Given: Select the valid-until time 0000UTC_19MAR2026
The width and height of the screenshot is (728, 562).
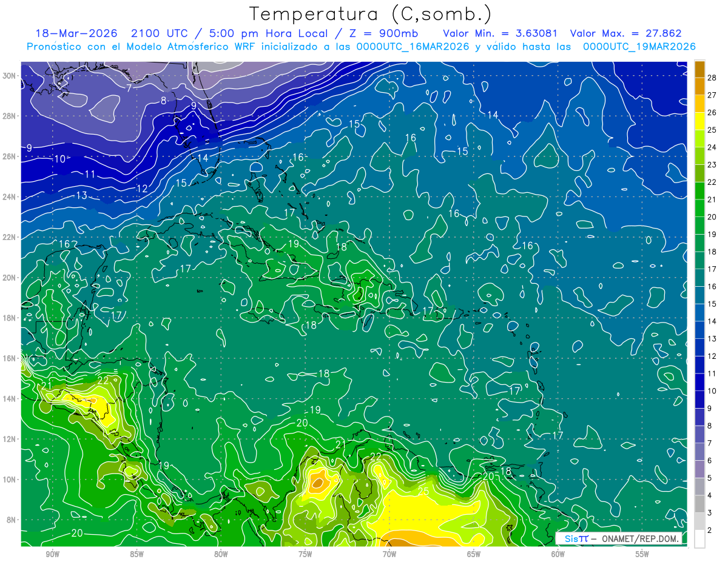Looking at the screenshot, I should (x=639, y=47).
